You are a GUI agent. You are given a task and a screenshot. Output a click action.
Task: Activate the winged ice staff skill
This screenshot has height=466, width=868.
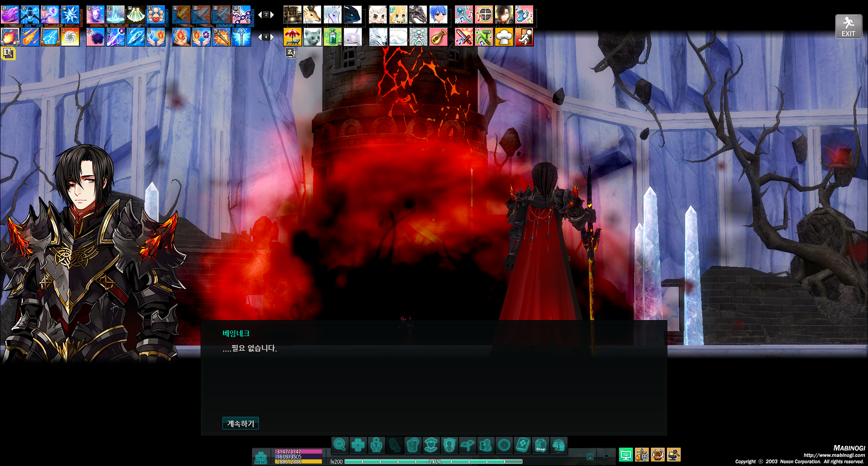tap(242, 37)
